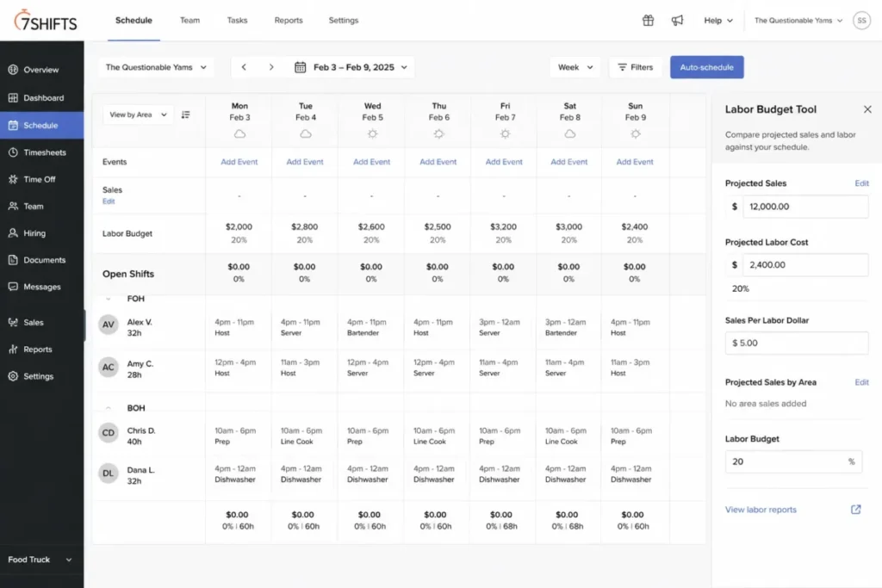Click Edit next to Projected Sales by Area
The width and height of the screenshot is (882, 588).
861,382
